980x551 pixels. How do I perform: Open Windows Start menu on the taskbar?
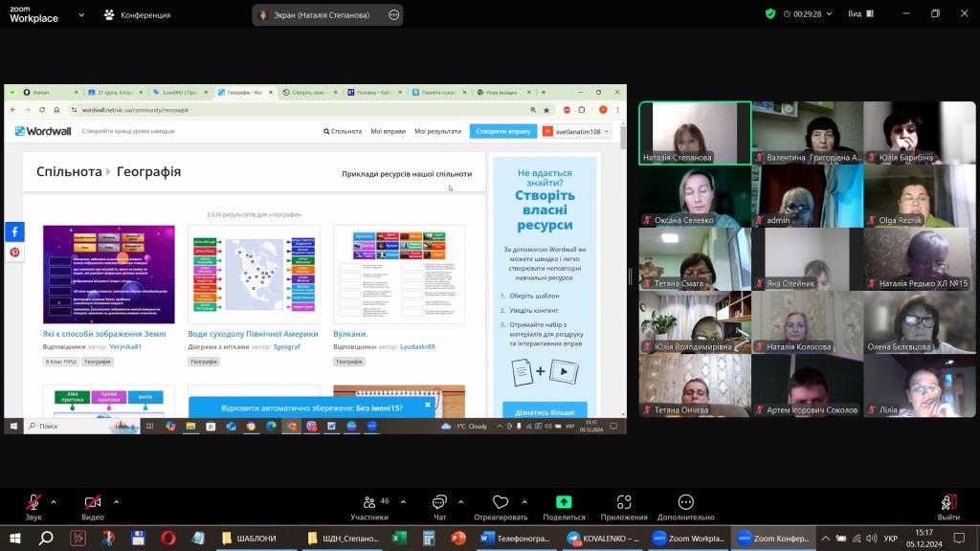pos(15,539)
